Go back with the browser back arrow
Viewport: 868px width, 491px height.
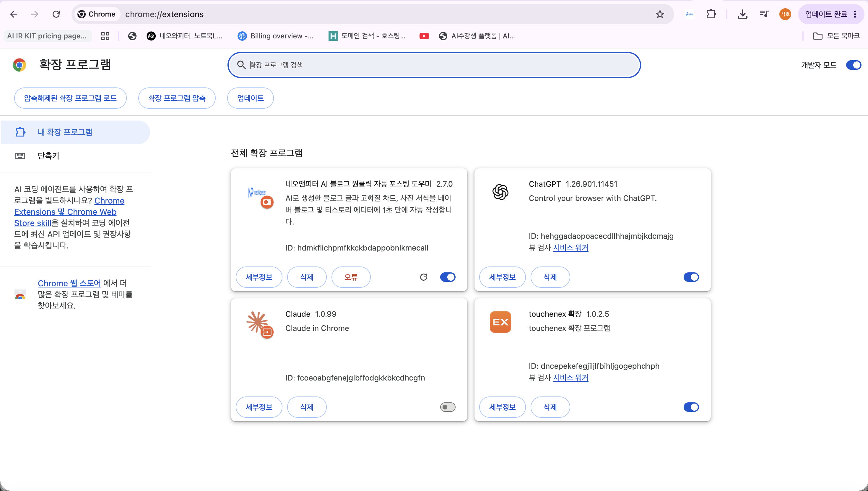[x=14, y=14]
